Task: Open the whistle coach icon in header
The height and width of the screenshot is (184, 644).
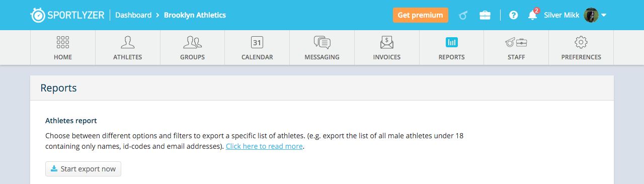Action: (463, 15)
